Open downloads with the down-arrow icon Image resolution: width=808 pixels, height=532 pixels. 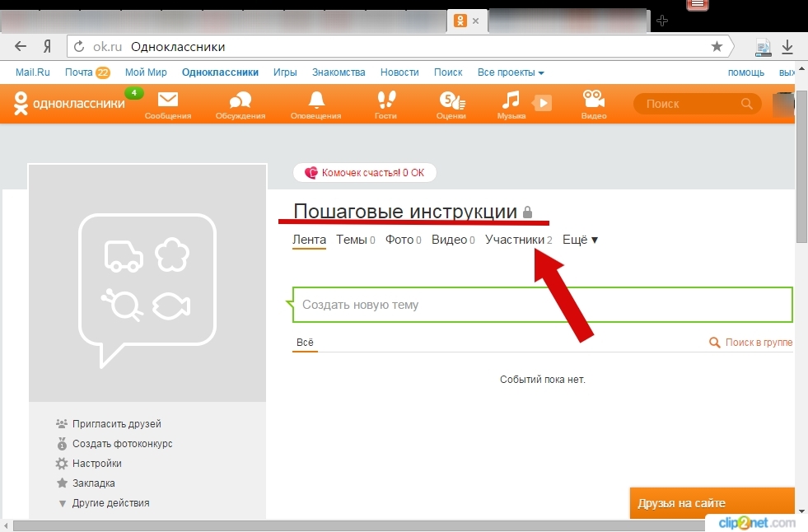(x=787, y=47)
